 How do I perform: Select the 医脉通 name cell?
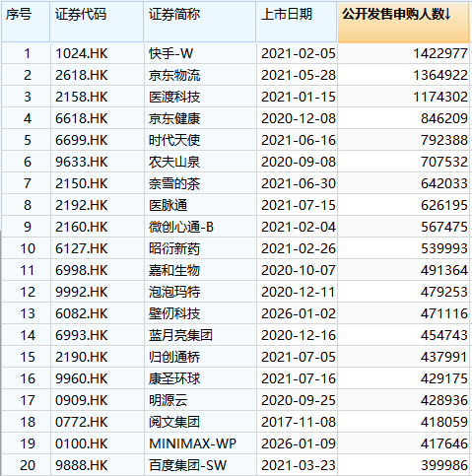[200, 205]
